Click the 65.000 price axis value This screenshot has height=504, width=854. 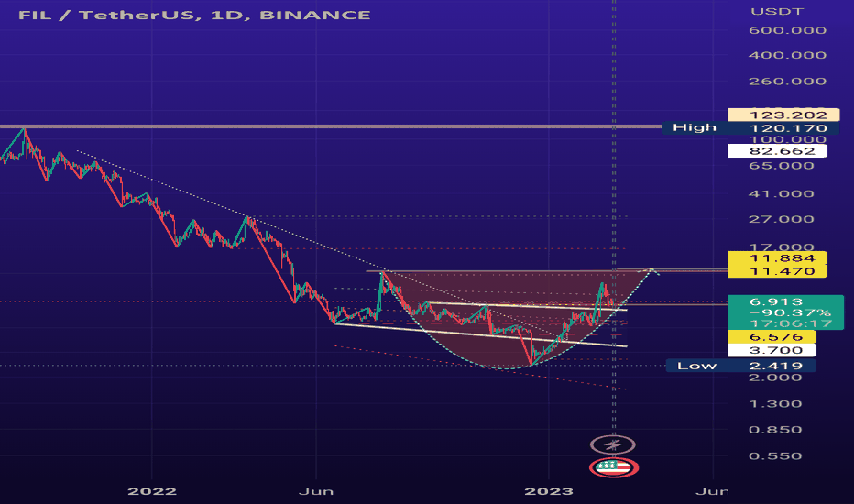pyautogui.click(x=781, y=166)
